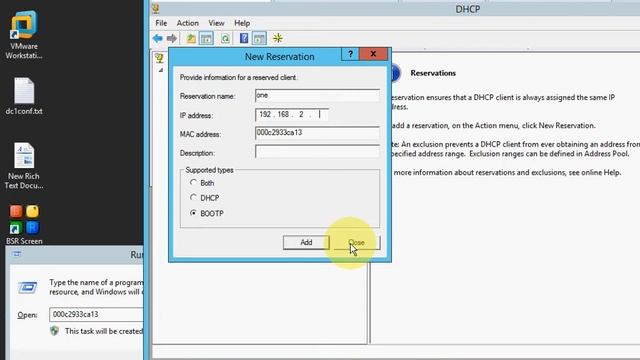This screenshot has width=640, height=360.
Task: Click the question mark help button in New Reservation
Action: point(350,54)
